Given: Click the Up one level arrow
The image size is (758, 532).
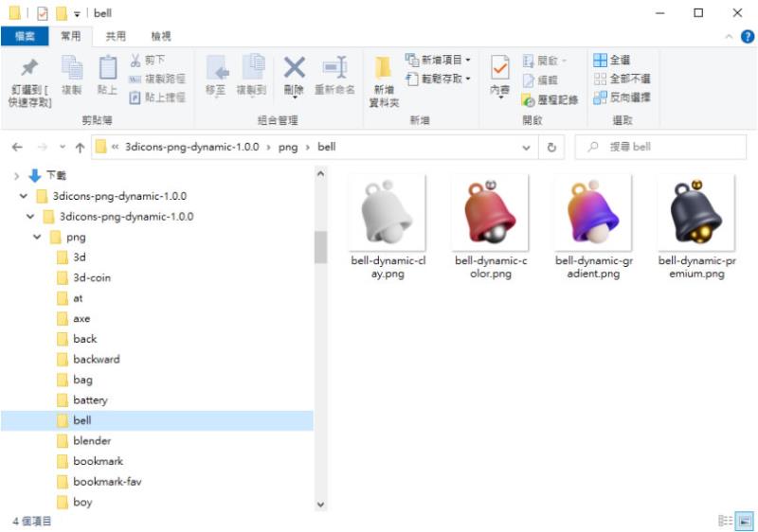Looking at the screenshot, I should point(81,148).
